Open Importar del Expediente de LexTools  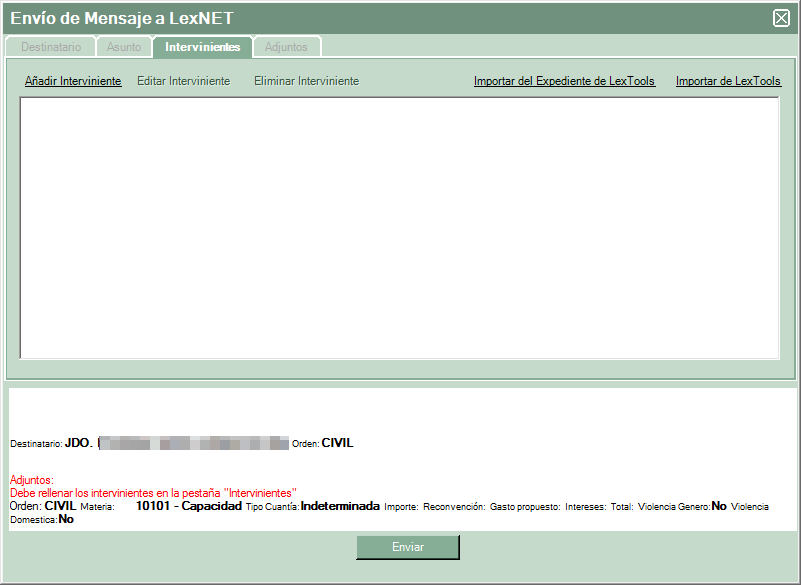564,81
